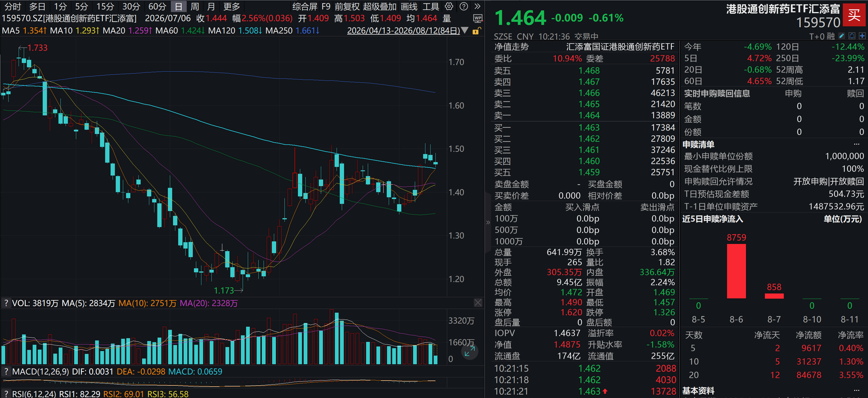This screenshot has height=398, width=868.
Task: Click the 8-6 red inflow bar
Action: (x=736, y=271)
